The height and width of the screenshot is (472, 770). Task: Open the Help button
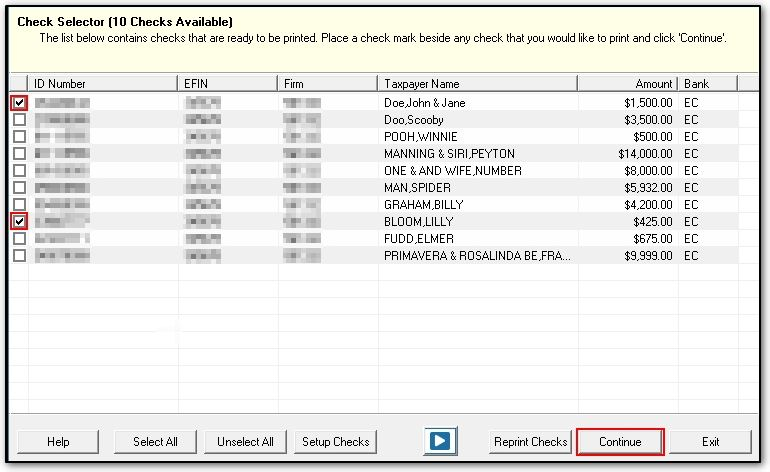click(58, 441)
